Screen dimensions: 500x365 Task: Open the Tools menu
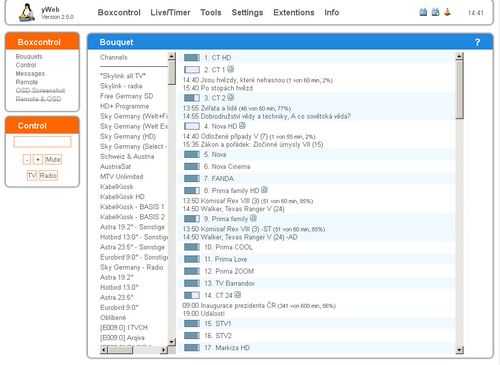(x=211, y=13)
